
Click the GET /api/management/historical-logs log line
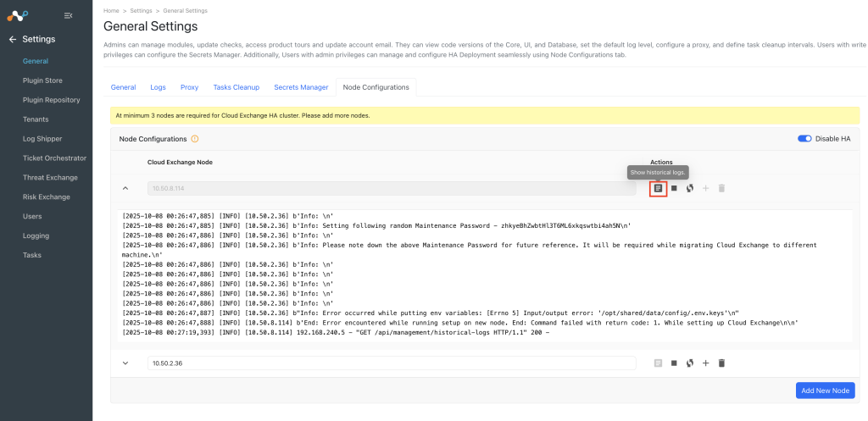(336, 333)
